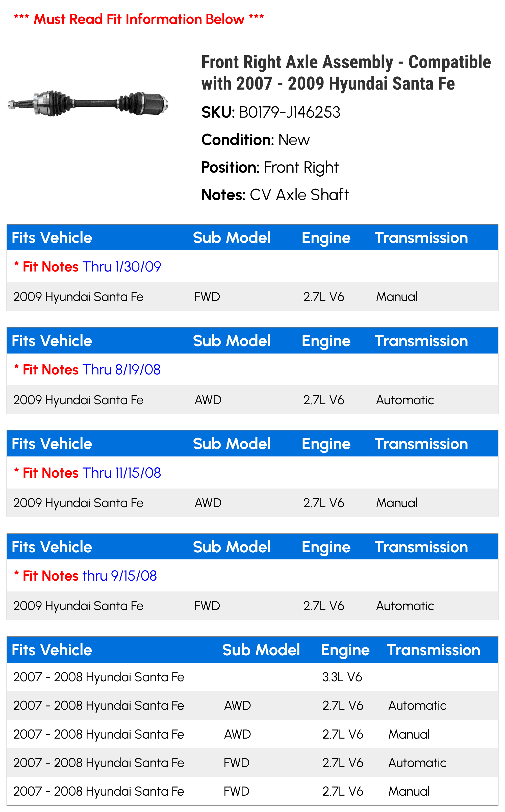Click the last table's Sub Model header
This screenshot has height=812, width=505.
coord(261,650)
